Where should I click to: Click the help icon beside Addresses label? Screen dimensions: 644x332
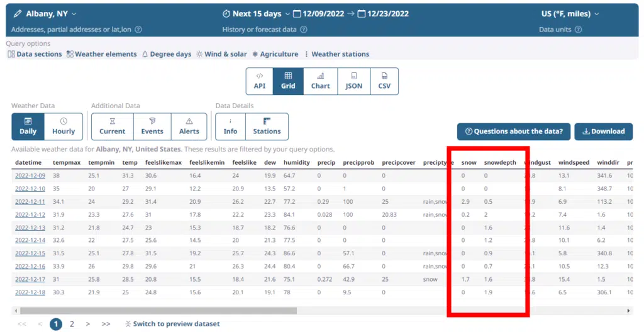[138, 30]
